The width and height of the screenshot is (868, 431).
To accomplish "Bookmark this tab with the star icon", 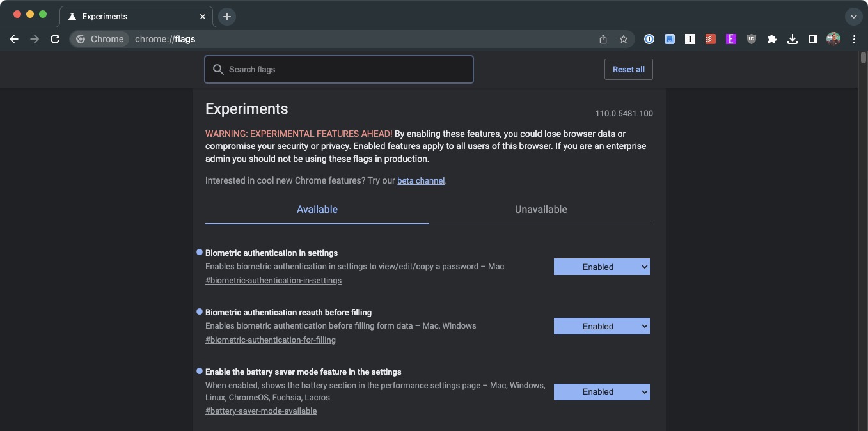I will [x=624, y=39].
